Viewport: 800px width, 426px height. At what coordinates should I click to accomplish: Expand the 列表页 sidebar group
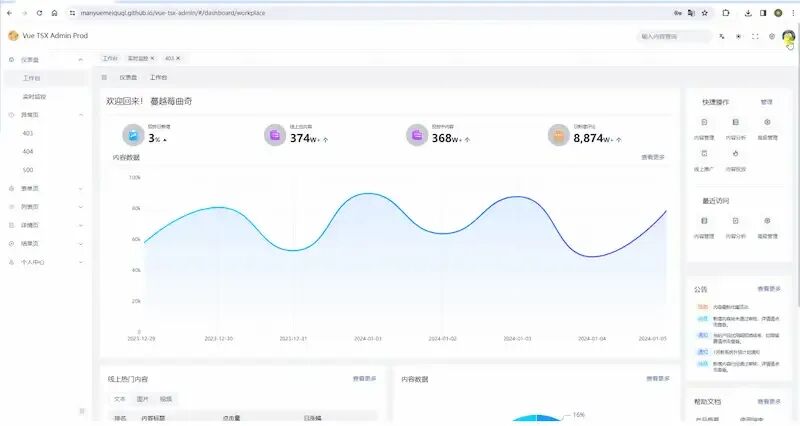[x=46, y=207]
